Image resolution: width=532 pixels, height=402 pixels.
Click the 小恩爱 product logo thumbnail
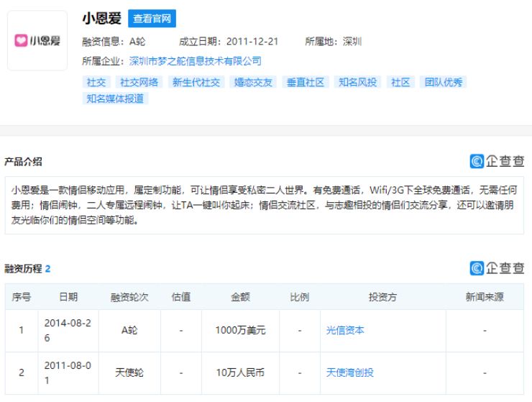coord(37,40)
